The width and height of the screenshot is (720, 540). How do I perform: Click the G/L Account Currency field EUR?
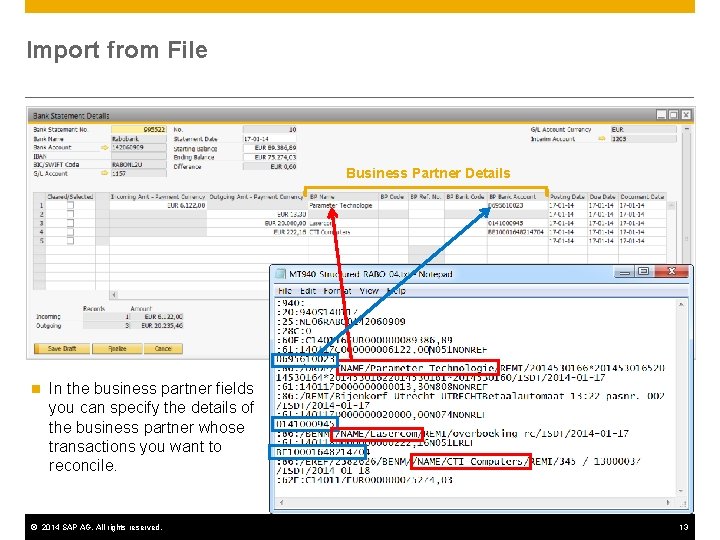point(643,129)
